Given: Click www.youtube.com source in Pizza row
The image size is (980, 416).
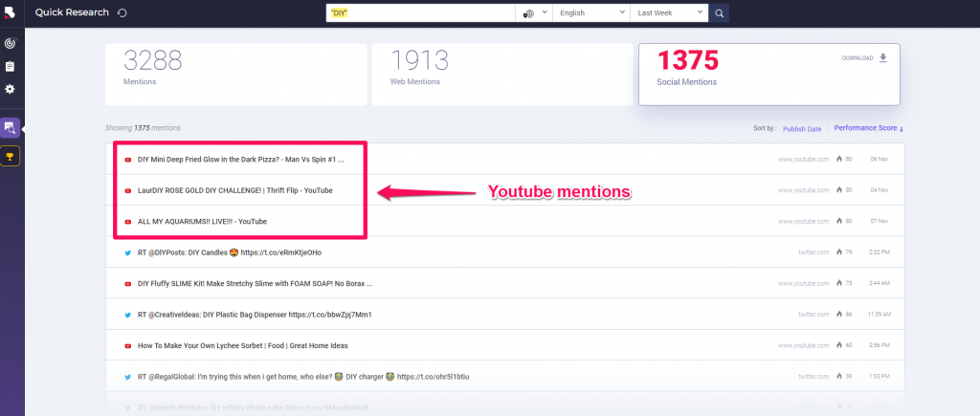Looking at the screenshot, I should point(804,160).
